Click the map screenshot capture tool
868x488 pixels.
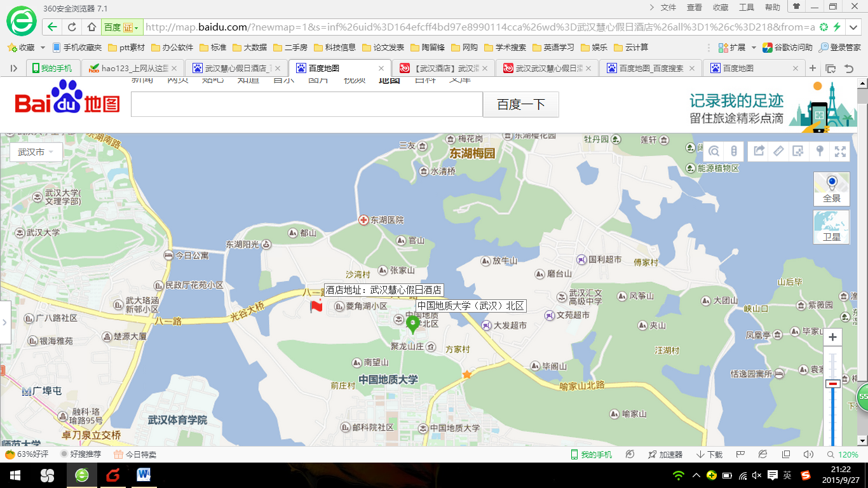click(798, 151)
